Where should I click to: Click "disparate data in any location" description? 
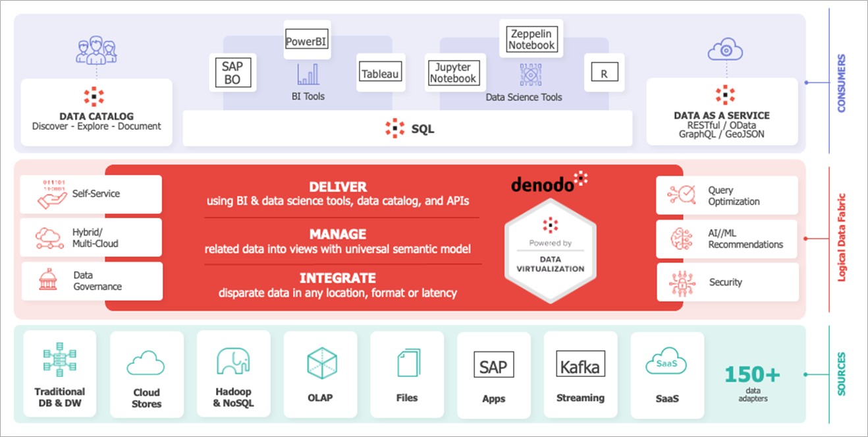pyautogui.click(x=338, y=293)
